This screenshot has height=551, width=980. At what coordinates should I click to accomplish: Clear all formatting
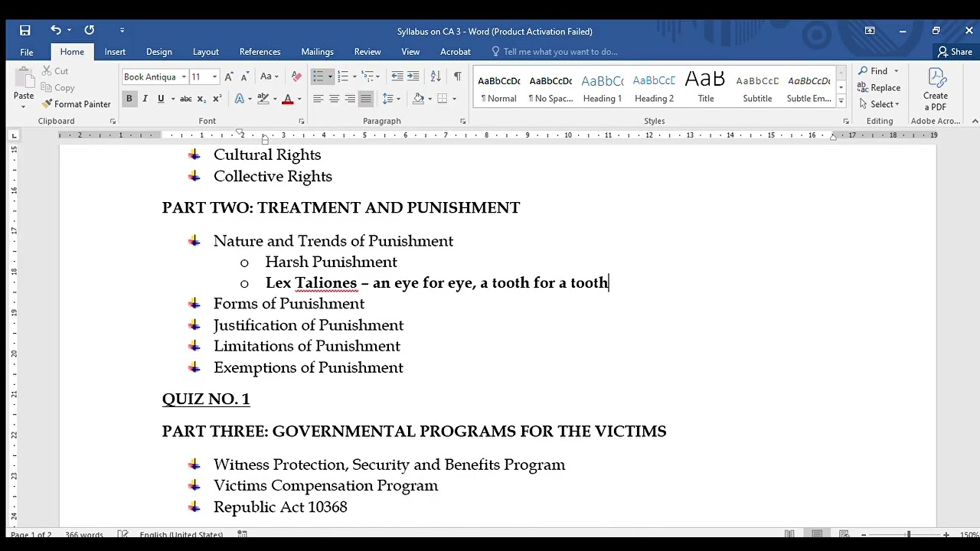(296, 77)
